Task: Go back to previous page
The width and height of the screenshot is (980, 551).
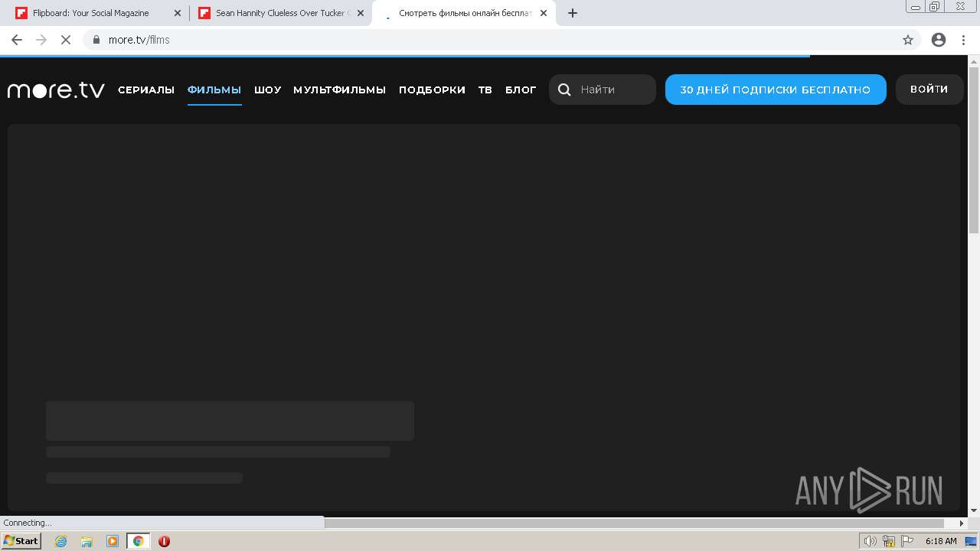Action: 17,40
